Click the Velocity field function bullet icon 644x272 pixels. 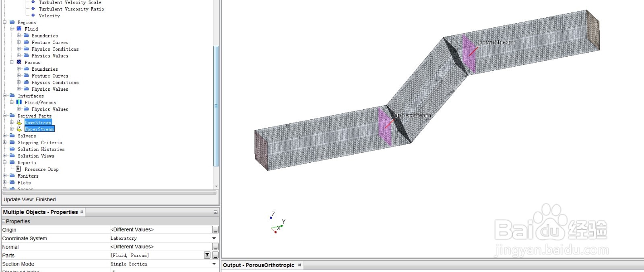coord(33,15)
